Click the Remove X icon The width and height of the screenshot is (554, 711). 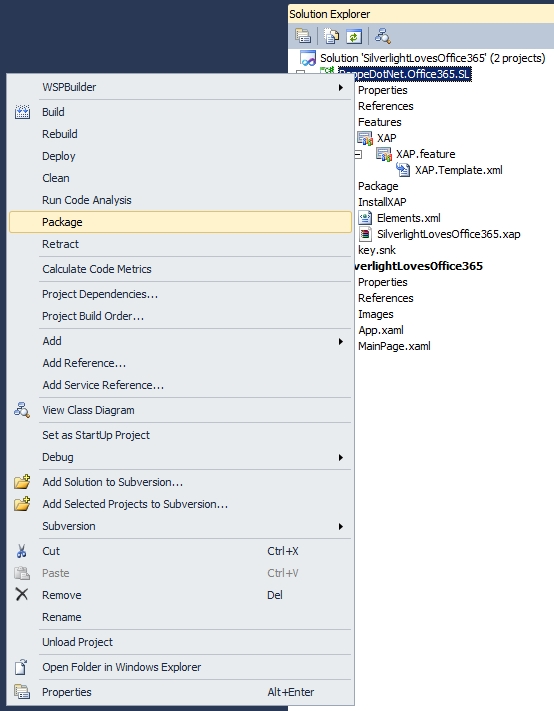click(22, 594)
